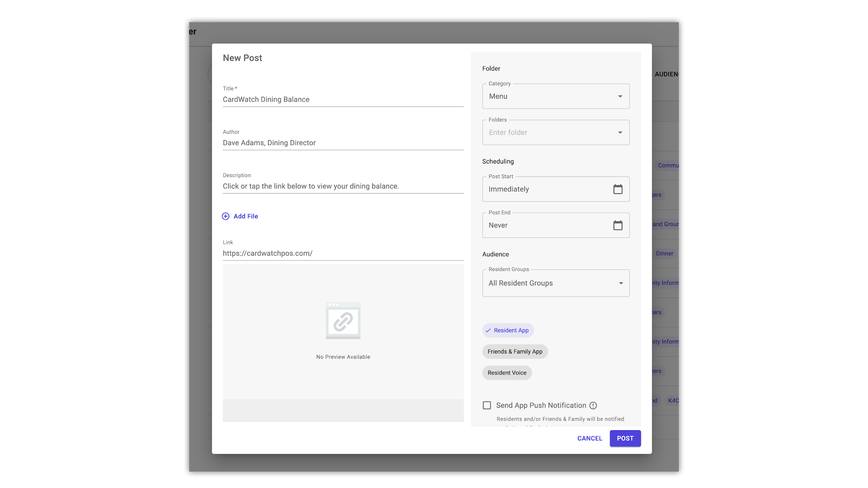Open the Post Start calendar picker
The width and height of the screenshot is (868, 488).
618,189
